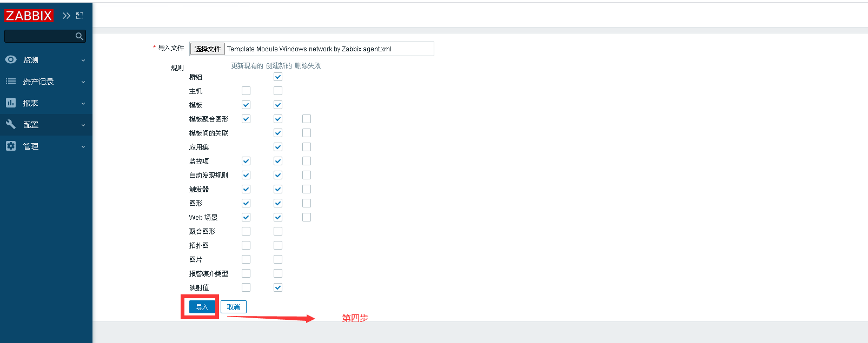Enable 报警媒介类型 update-existing checkbox
This screenshot has width=868, height=343.
click(x=246, y=273)
